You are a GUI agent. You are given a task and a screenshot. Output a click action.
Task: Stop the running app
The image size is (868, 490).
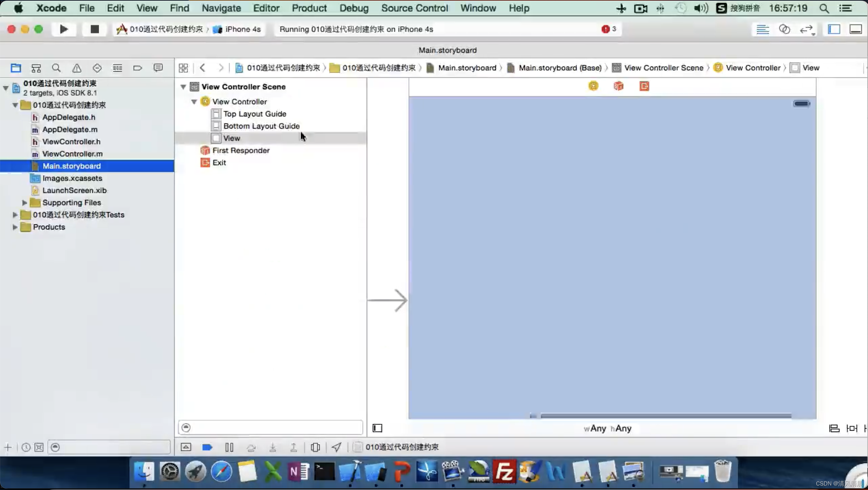(x=95, y=29)
